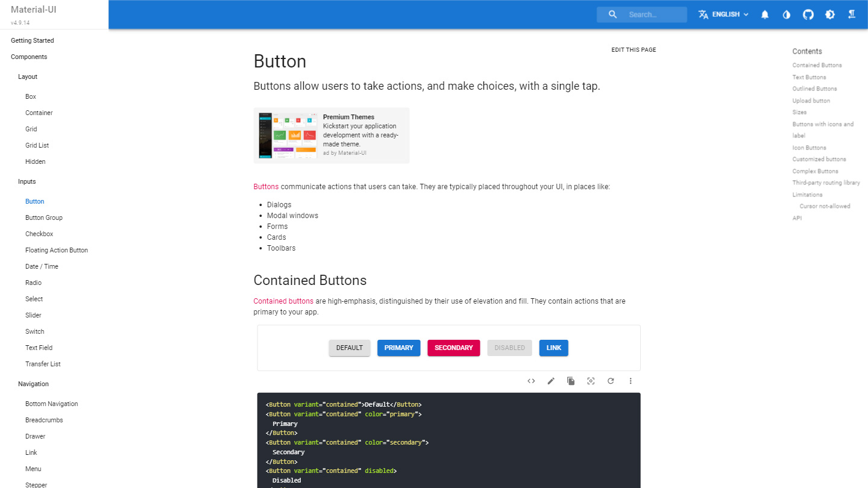The width and height of the screenshot is (868, 488).
Task: Jump to Third-party routing library section
Action: coord(826,183)
